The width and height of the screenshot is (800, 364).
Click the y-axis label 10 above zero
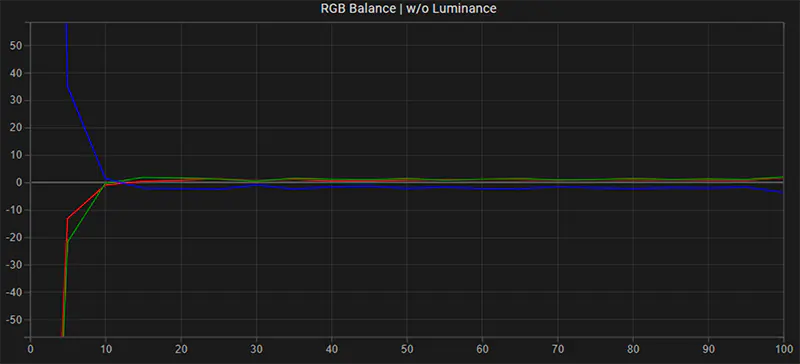(x=15, y=155)
